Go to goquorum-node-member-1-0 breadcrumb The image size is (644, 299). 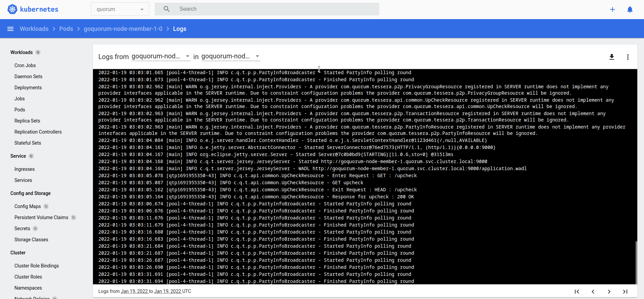[123, 29]
